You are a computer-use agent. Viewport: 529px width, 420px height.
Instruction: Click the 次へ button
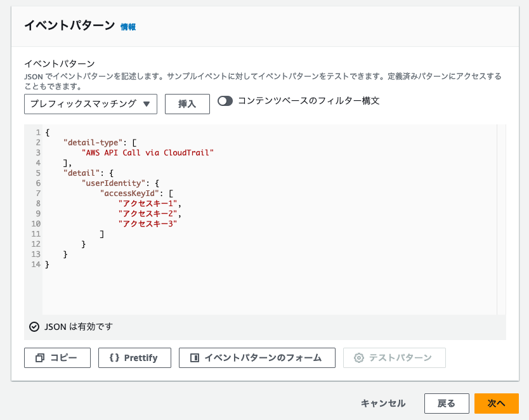(497, 403)
